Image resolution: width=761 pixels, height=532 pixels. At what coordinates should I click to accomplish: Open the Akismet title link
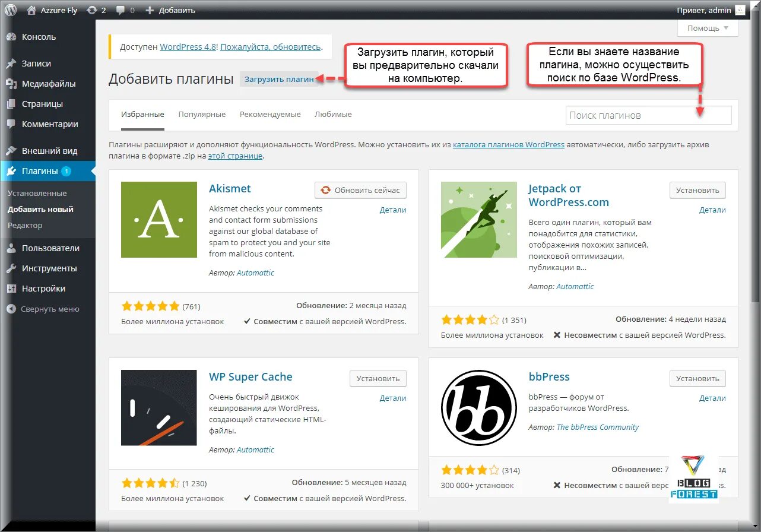tap(230, 188)
